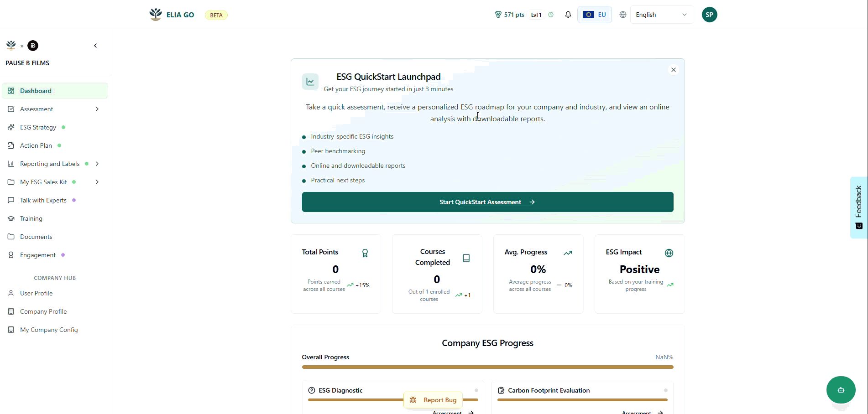
Task: Open the chatbot assistant floating button
Action: [x=841, y=390]
